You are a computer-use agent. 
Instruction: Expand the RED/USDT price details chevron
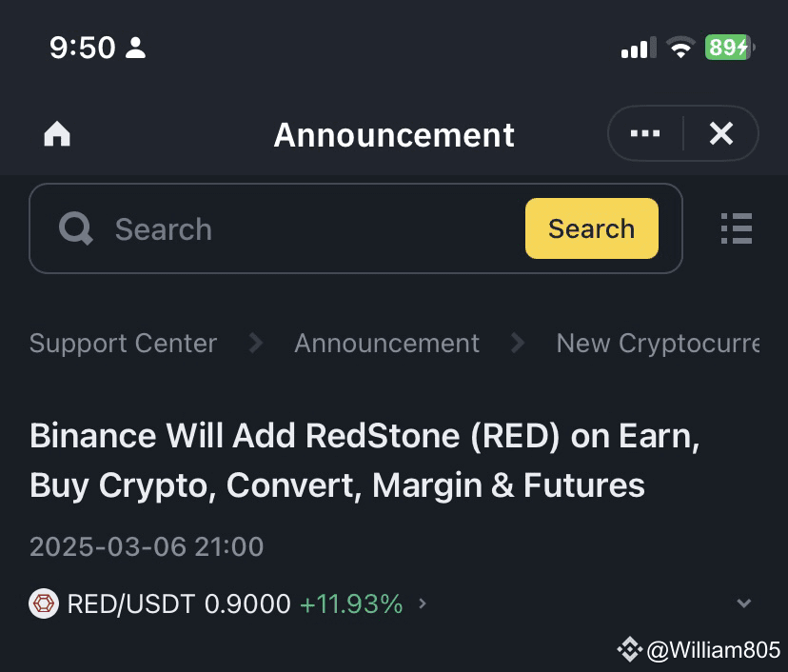[x=422, y=604]
